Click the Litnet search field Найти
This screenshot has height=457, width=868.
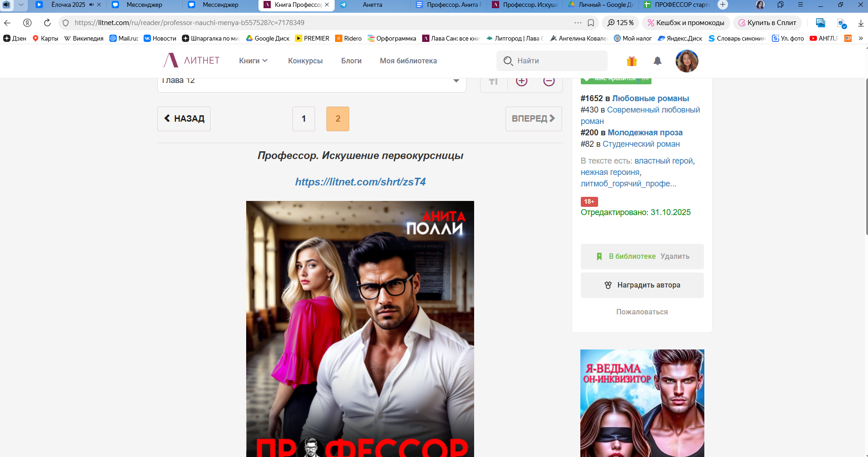(x=552, y=61)
